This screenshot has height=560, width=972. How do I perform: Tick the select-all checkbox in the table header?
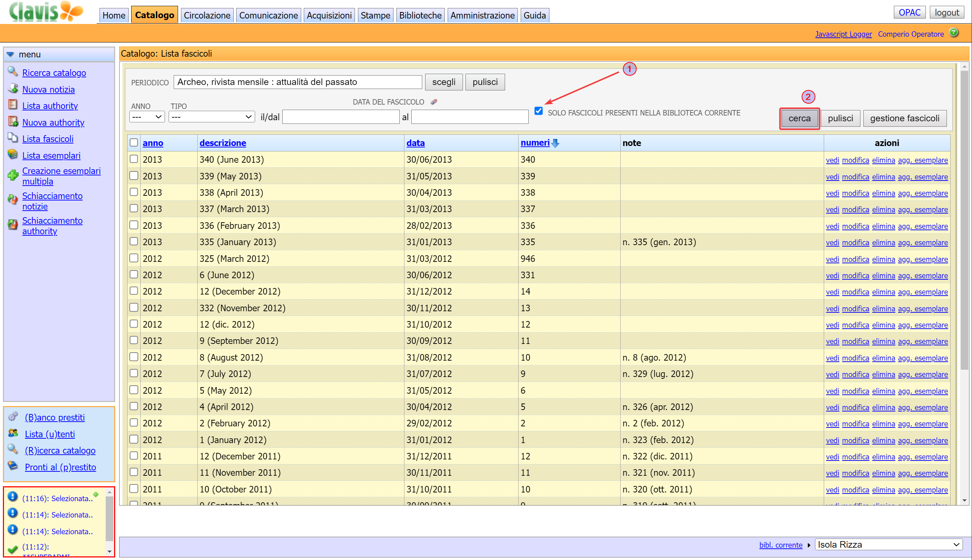tap(133, 143)
